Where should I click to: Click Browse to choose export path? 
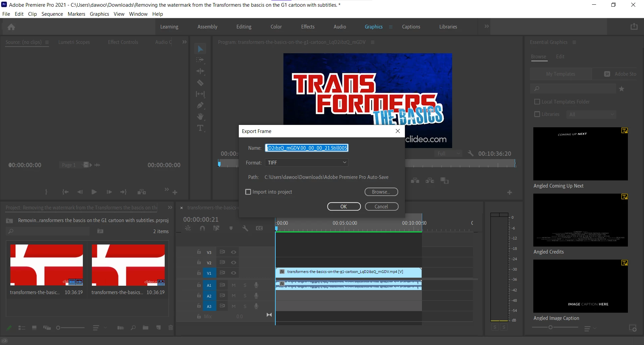pyautogui.click(x=381, y=192)
